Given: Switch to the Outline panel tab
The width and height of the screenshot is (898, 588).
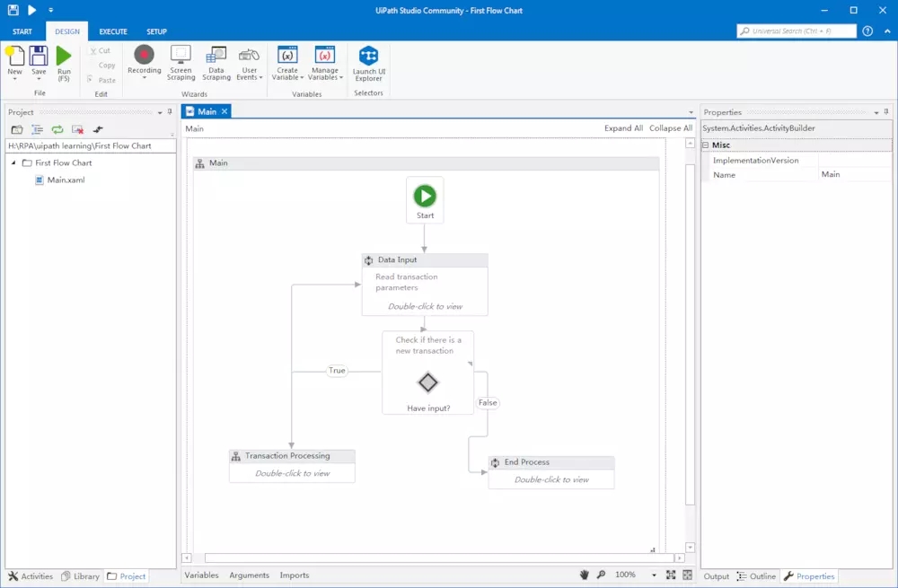Looking at the screenshot, I should [756, 576].
